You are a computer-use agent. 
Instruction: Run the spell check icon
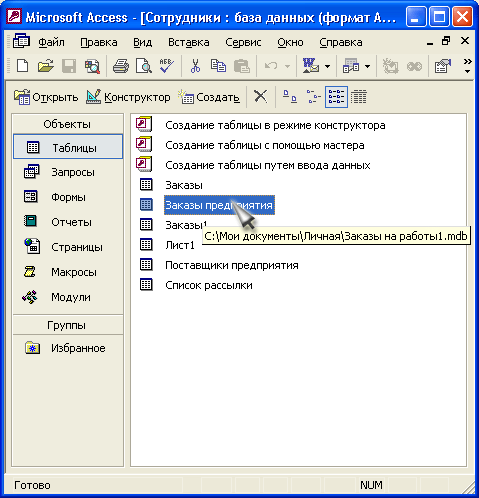167,66
